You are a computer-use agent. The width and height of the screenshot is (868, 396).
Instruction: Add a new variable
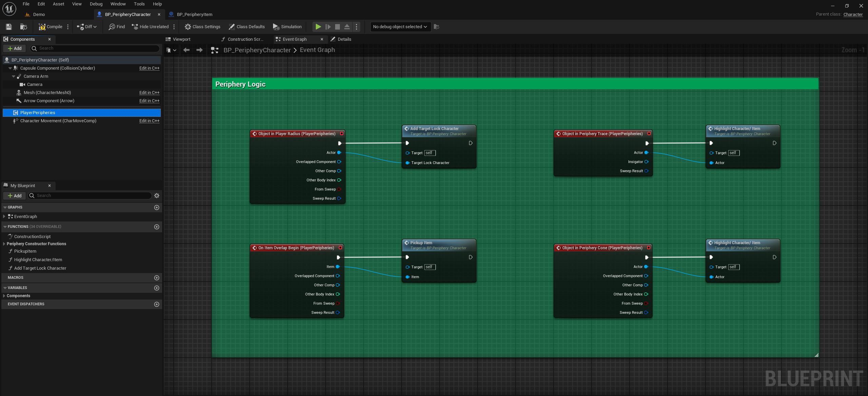point(157,288)
